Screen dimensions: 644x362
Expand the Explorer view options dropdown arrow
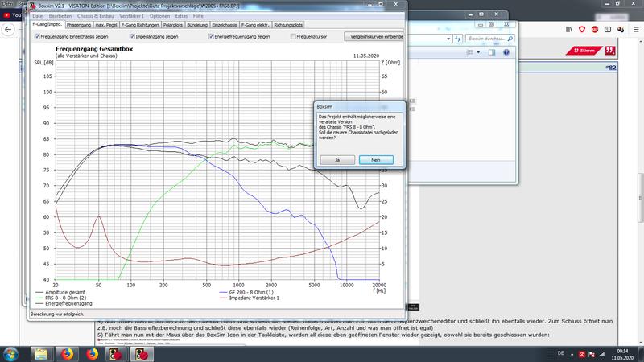pos(479,52)
